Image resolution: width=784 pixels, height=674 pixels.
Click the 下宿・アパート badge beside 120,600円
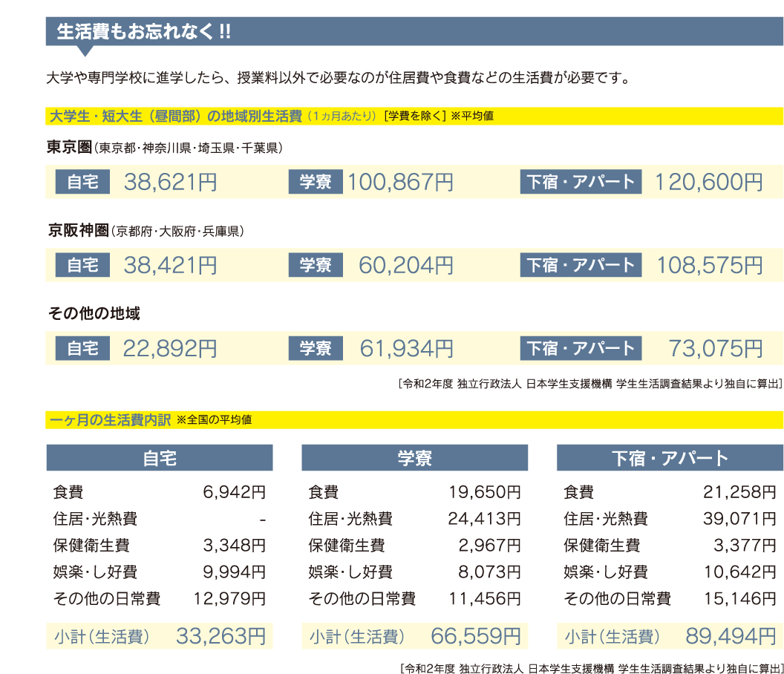(581, 182)
